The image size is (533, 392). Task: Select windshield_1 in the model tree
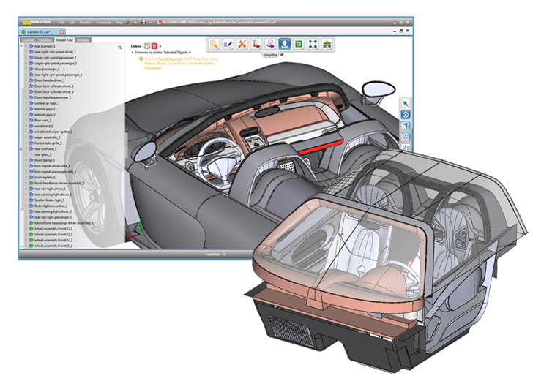point(44,126)
